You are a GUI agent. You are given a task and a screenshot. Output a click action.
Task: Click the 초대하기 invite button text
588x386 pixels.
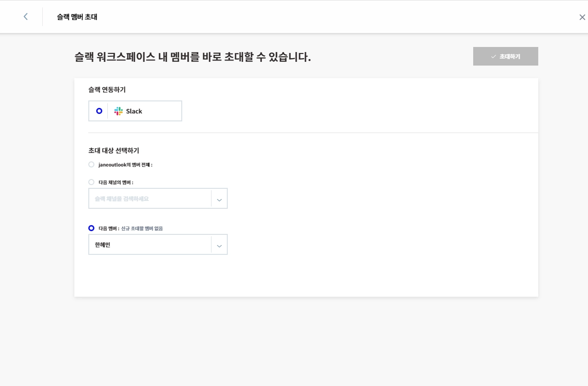pos(509,56)
